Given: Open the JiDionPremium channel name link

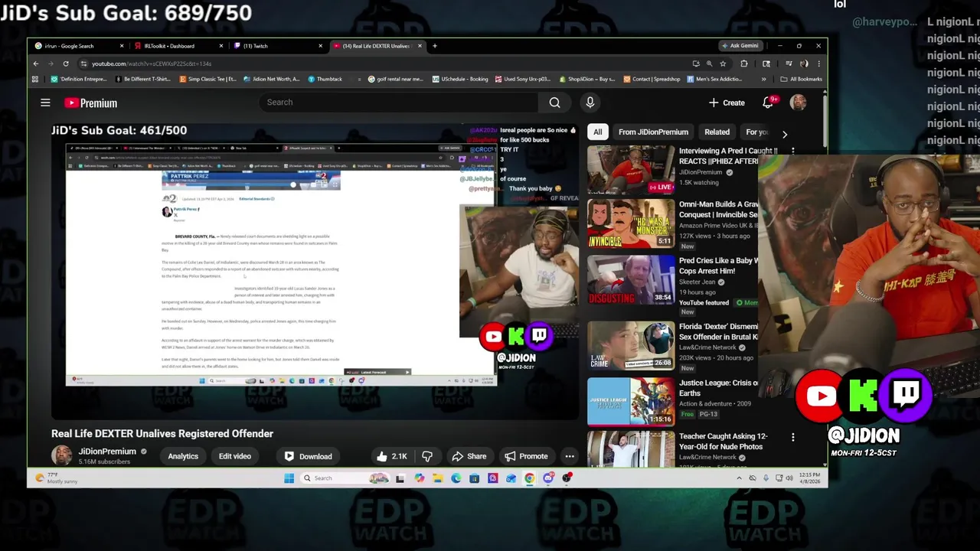Looking at the screenshot, I should pos(107,452).
